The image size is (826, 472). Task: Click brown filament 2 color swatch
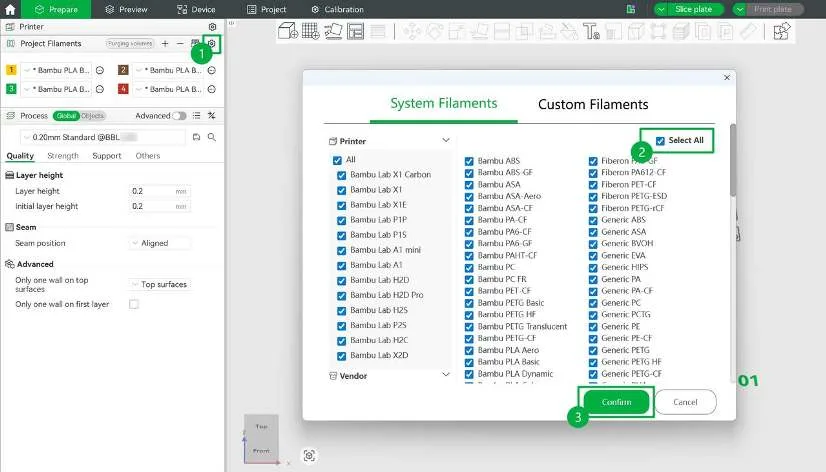(x=123, y=70)
